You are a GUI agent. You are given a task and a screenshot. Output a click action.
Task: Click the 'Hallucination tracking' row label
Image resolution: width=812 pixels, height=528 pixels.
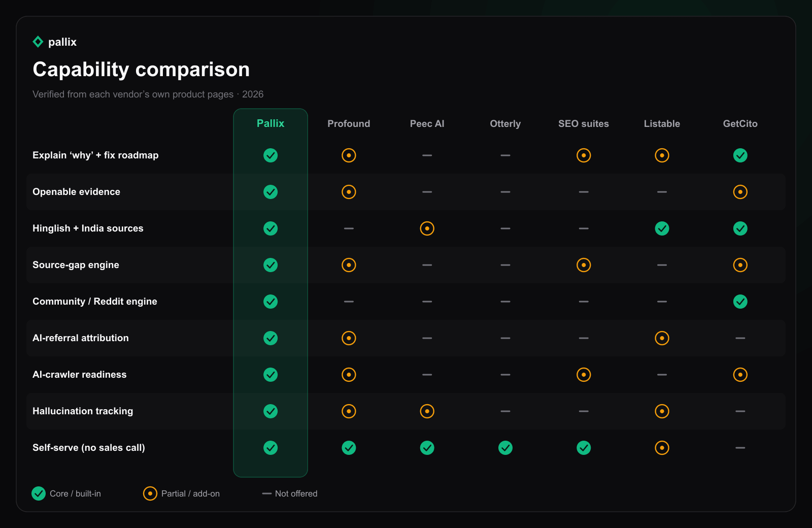point(83,411)
